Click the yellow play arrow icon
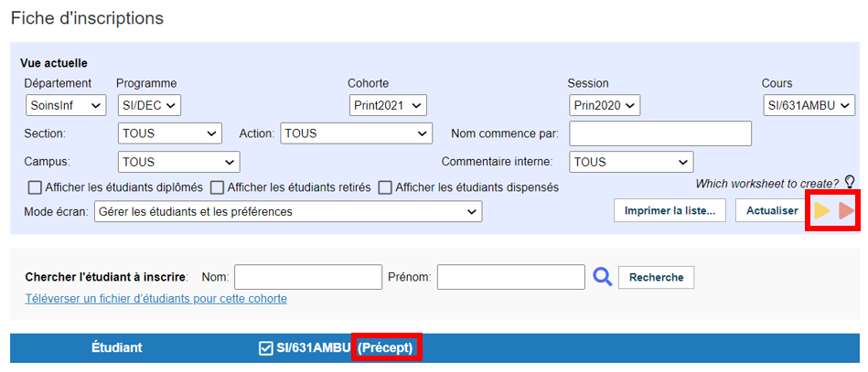 [822, 211]
